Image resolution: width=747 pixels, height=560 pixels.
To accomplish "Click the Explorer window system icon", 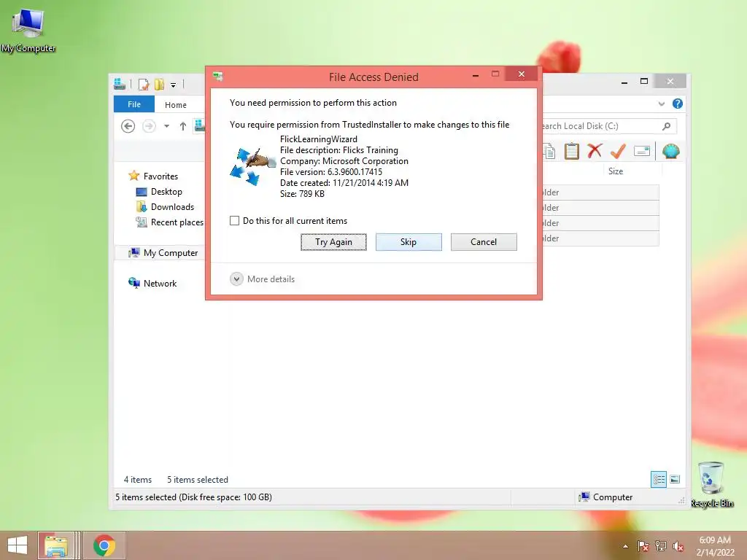I will 120,84.
